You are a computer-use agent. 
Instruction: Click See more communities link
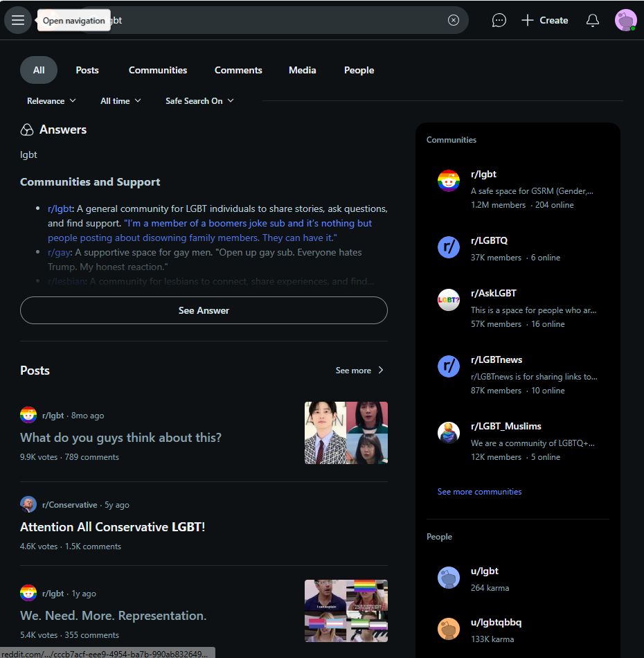pyautogui.click(x=480, y=491)
